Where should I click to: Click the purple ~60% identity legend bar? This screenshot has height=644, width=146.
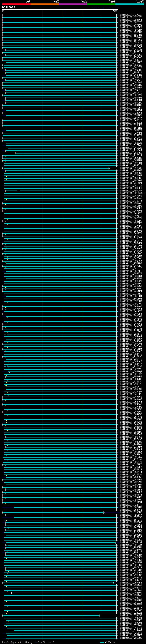click(x=73, y=4)
